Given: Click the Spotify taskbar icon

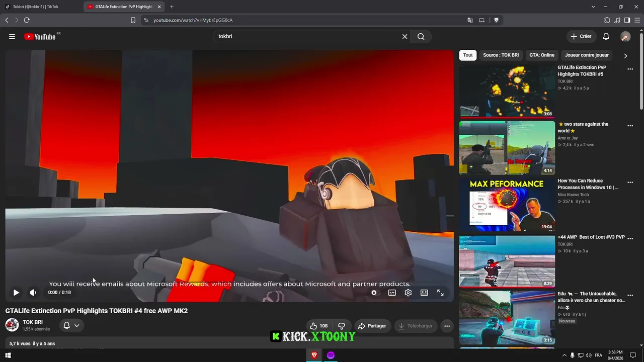Looking at the screenshot, I should click(x=331, y=355).
